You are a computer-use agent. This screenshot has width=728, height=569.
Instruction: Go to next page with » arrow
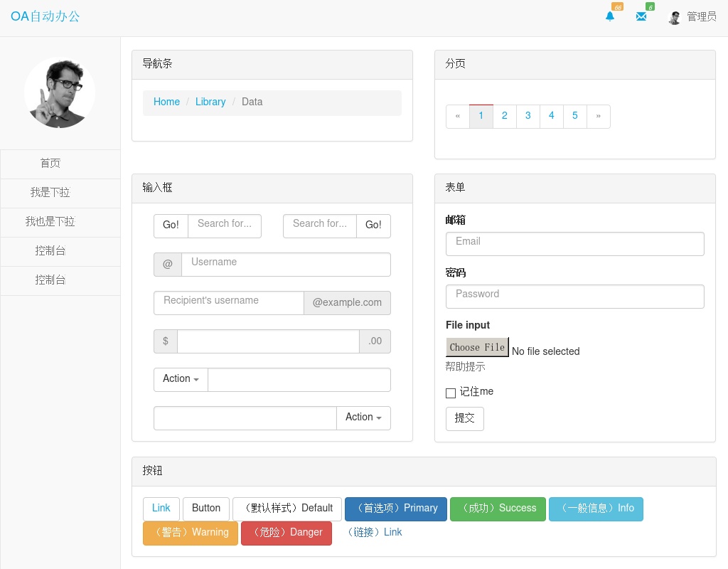(x=599, y=116)
